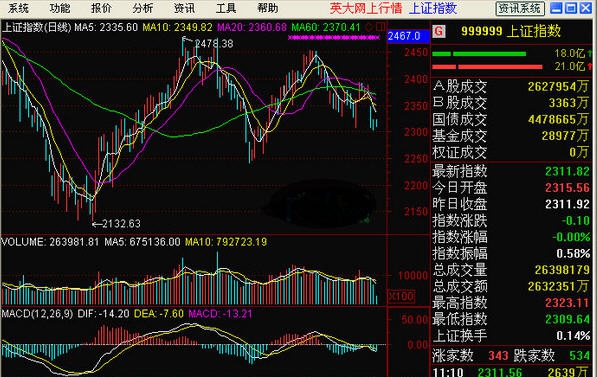This screenshot has height=377, width=597.
Task: Maximize the window with the blue maximize button
Action: click(571, 8)
